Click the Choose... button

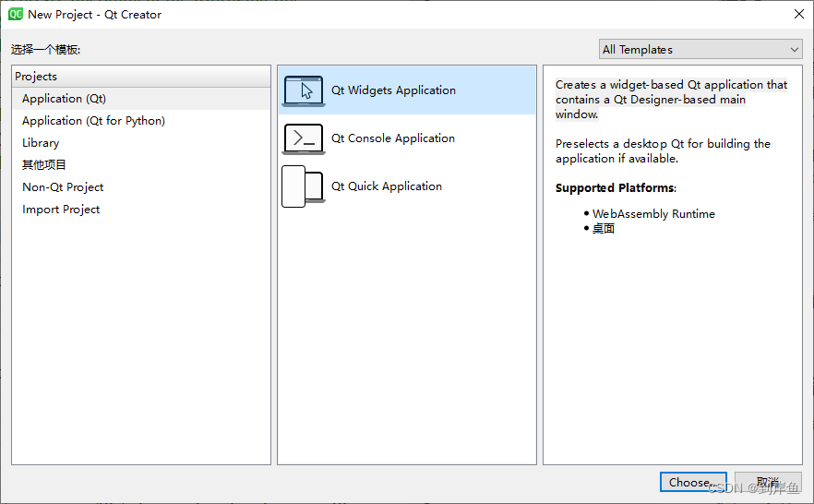tap(693, 482)
